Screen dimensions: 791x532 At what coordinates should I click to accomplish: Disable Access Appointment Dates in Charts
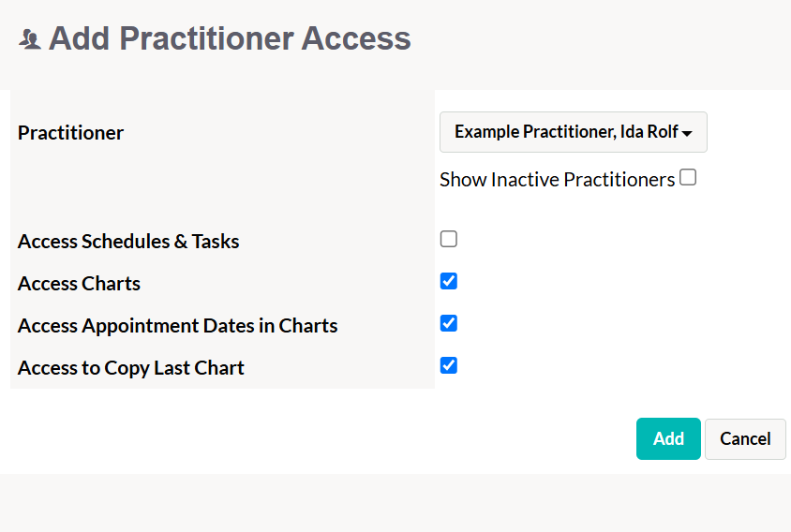click(449, 323)
